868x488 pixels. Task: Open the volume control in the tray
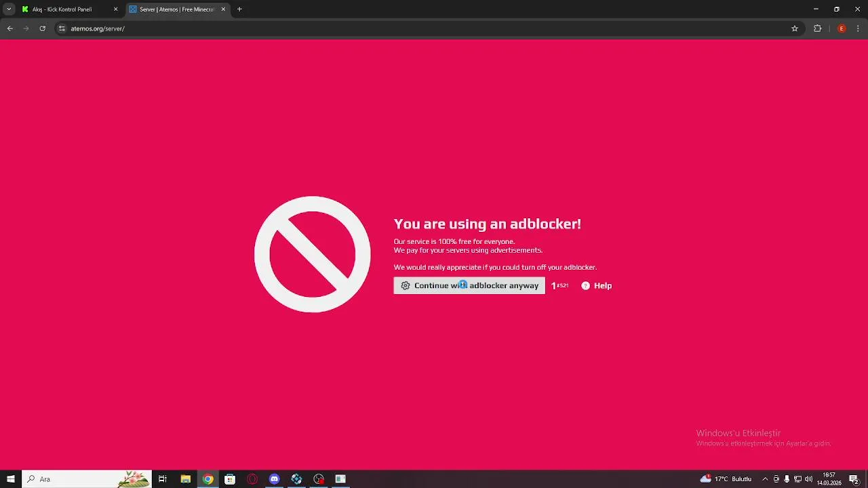point(808,479)
